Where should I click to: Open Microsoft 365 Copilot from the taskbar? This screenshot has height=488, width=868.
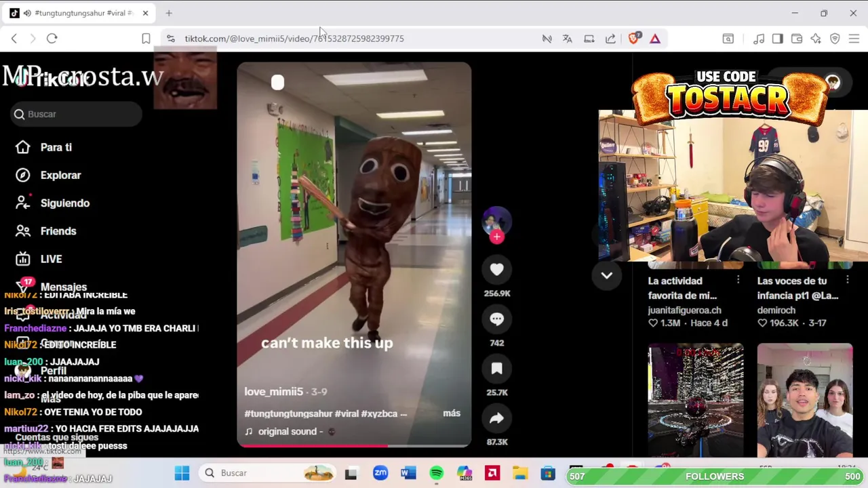pyautogui.click(x=465, y=473)
